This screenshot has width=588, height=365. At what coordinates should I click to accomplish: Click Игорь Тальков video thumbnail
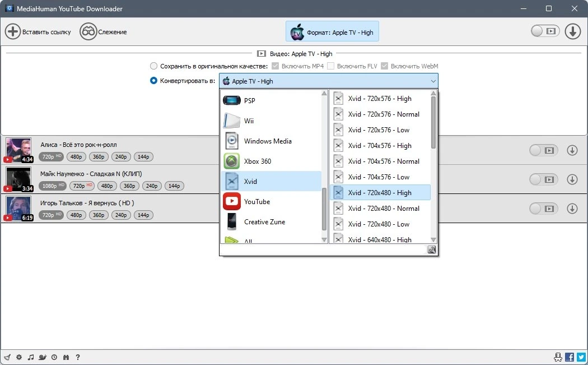point(18,209)
